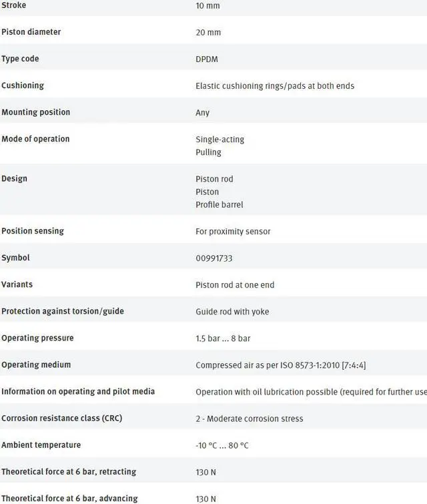The height and width of the screenshot is (504, 427).
Task: Click the Ambient temperature range value
Action: pyautogui.click(x=222, y=445)
